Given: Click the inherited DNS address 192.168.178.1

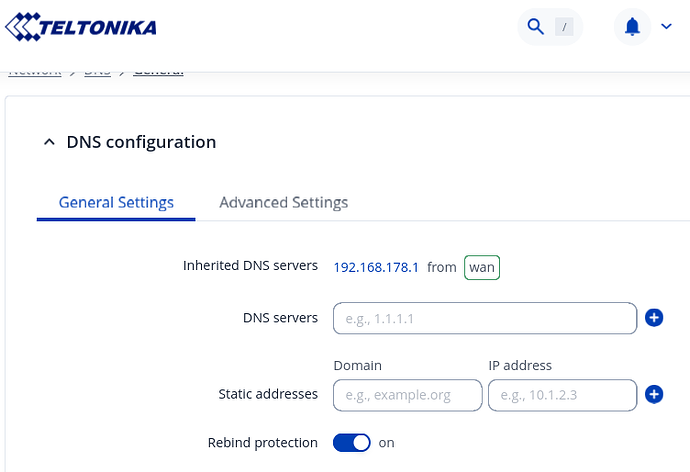Looking at the screenshot, I should pos(376,267).
